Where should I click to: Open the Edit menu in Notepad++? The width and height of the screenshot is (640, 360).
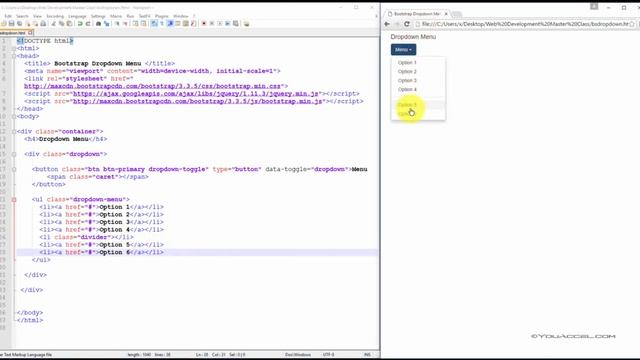tap(8, 16)
